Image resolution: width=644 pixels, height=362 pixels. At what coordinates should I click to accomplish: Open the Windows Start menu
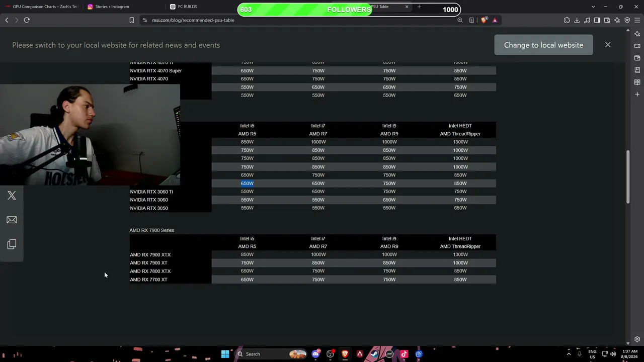pyautogui.click(x=225, y=354)
